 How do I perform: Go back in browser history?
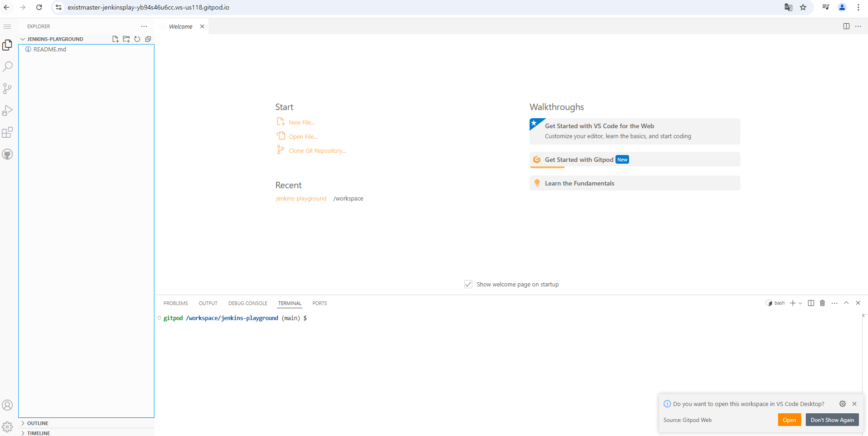click(7, 7)
